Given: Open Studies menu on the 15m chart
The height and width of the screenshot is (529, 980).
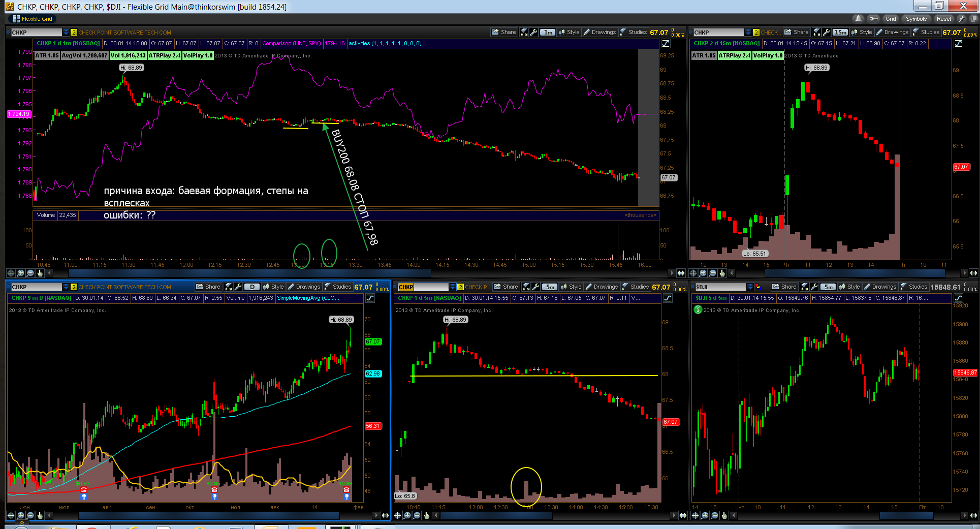Looking at the screenshot, I should (926, 32).
